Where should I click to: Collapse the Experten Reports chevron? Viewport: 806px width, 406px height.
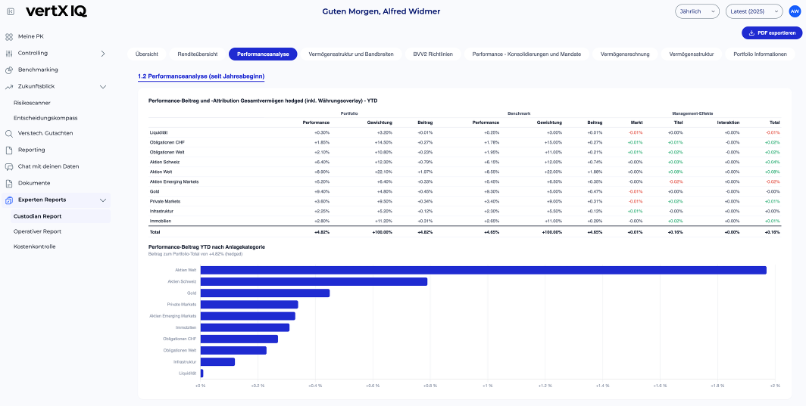[x=103, y=200]
